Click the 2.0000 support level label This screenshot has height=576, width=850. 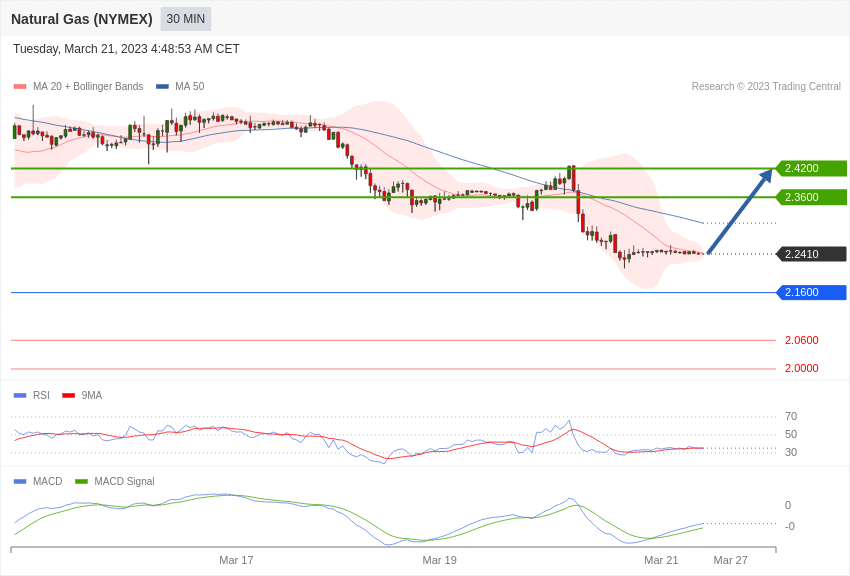tap(801, 368)
